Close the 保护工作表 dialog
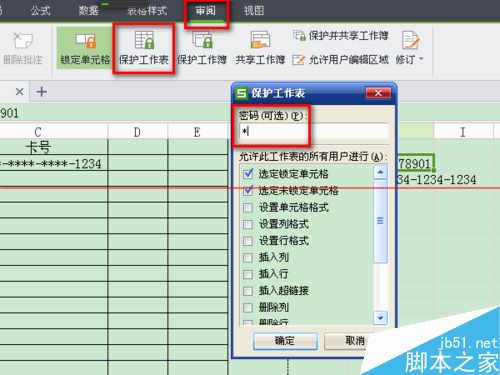The image size is (500, 375). 378,93
